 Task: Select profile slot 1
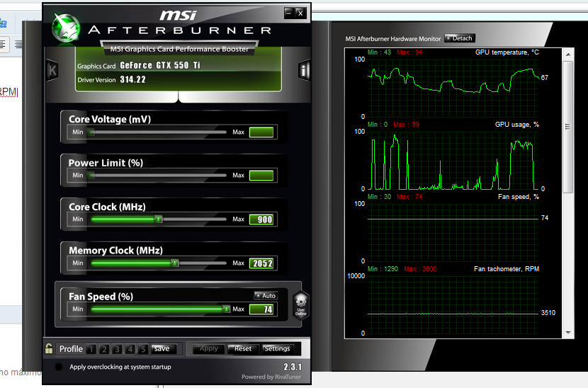click(x=91, y=349)
